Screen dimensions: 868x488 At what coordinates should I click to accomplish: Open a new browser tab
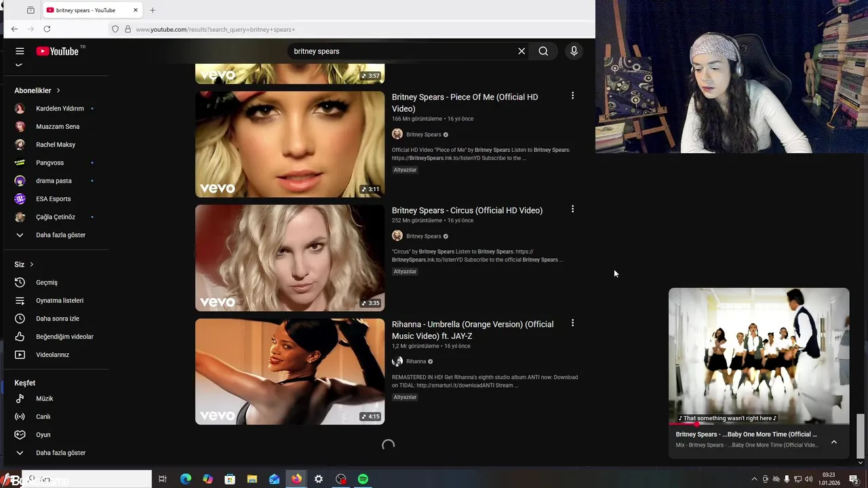click(x=152, y=10)
